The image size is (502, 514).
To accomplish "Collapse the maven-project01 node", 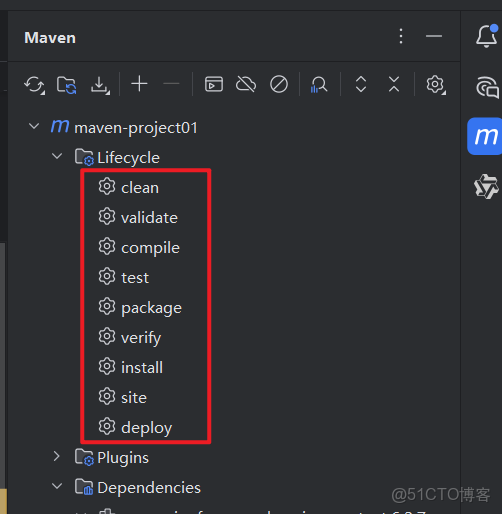I will pos(34,126).
